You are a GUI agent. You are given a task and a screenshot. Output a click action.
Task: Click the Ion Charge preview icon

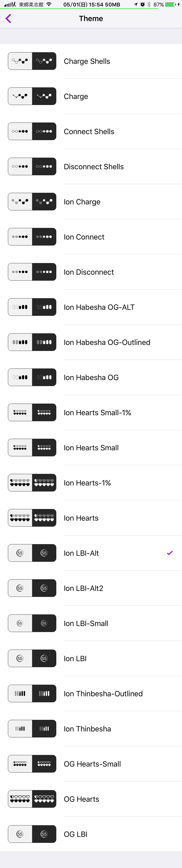tap(32, 201)
